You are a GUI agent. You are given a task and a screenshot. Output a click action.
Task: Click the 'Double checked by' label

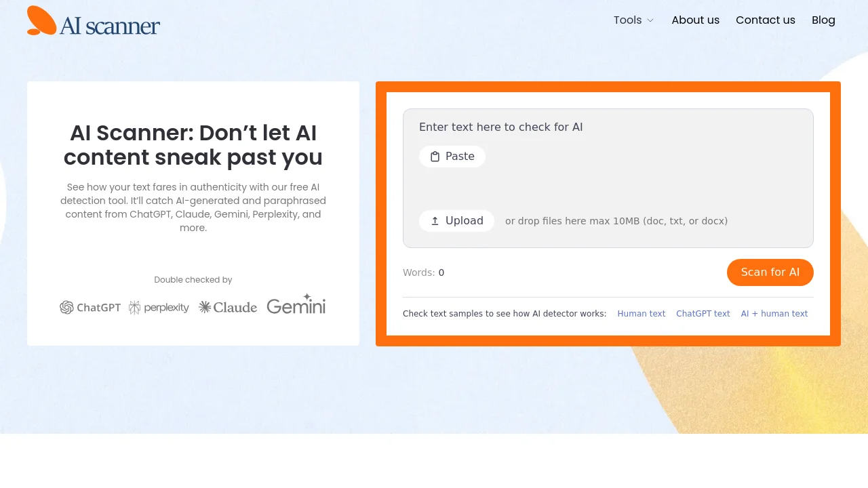point(193,280)
